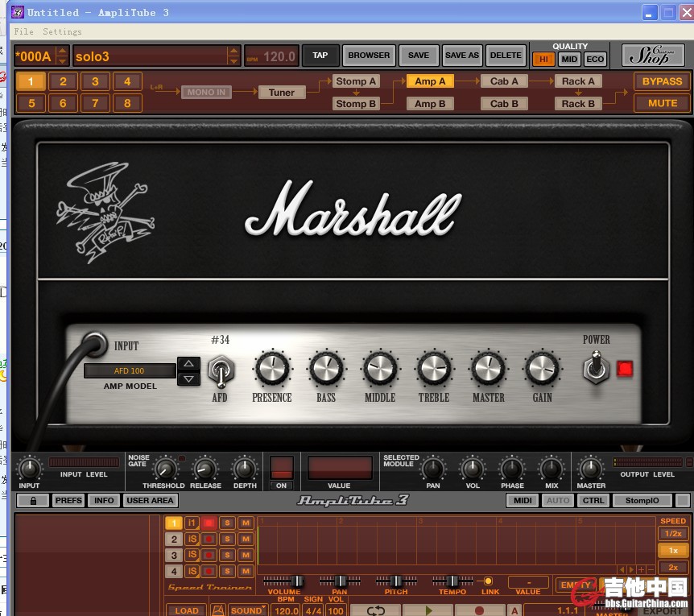
Task: Click the transport record button
Action: click(x=479, y=610)
